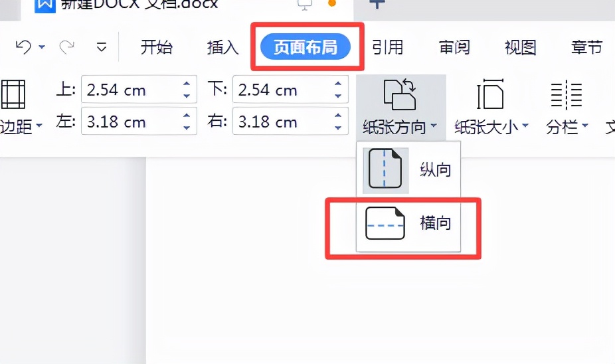Click the undo arrow icon
The width and height of the screenshot is (615, 364).
pos(23,47)
